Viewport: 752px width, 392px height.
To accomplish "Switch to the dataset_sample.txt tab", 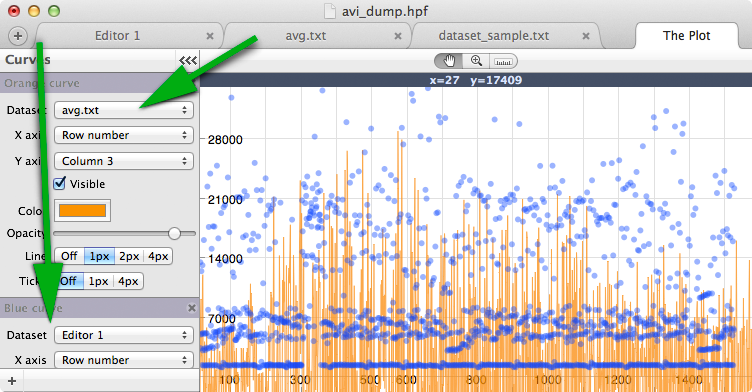I will pyautogui.click(x=494, y=36).
